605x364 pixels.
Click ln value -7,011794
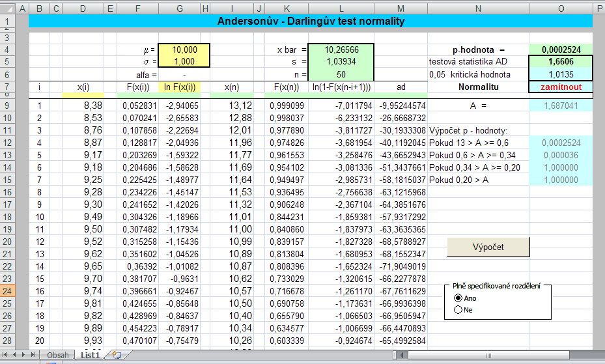coord(341,105)
